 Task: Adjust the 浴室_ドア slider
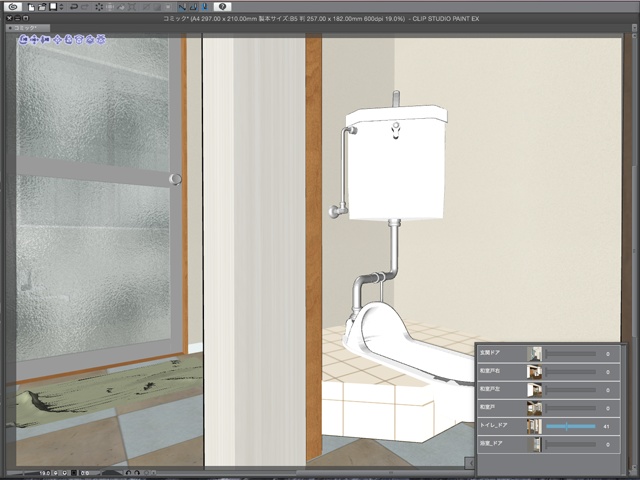[571, 444]
